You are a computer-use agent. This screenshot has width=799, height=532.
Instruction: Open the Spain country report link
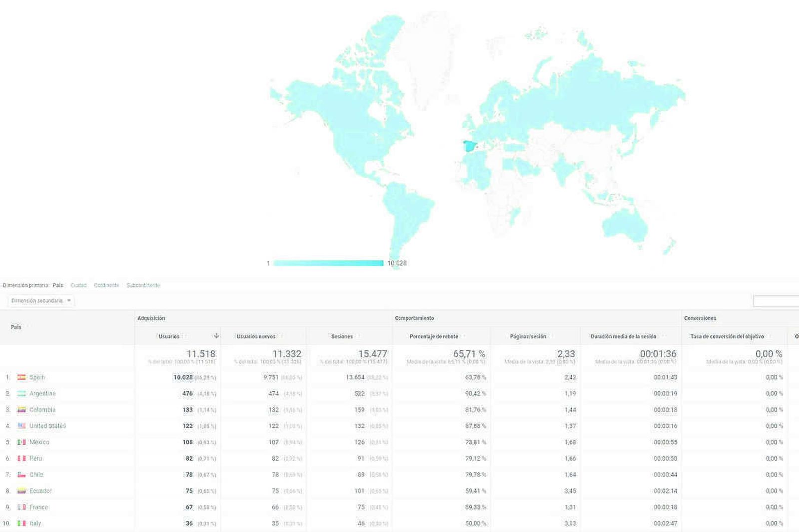(37, 377)
